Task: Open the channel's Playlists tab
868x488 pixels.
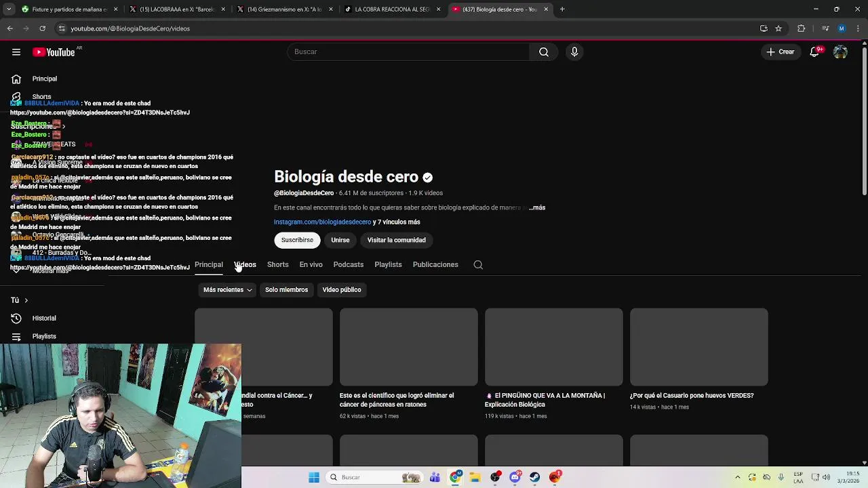Action: 388,264
